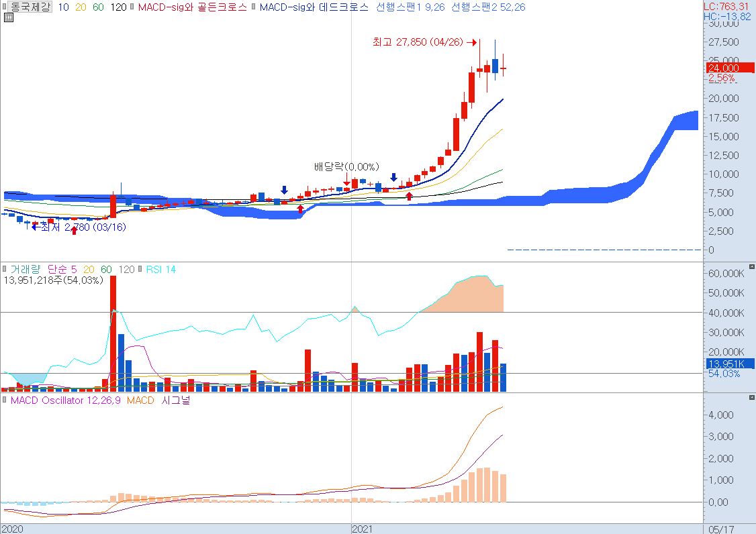This screenshot has width=756, height=534.
Task: Click the tallest red volume bar
Action: pos(113,333)
